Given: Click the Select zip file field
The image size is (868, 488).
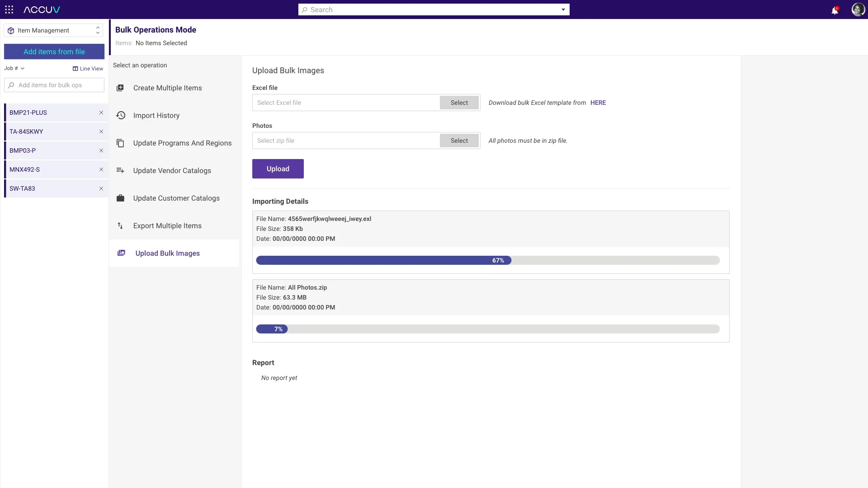Looking at the screenshot, I should pyautogui.click(x=346, y=141).
